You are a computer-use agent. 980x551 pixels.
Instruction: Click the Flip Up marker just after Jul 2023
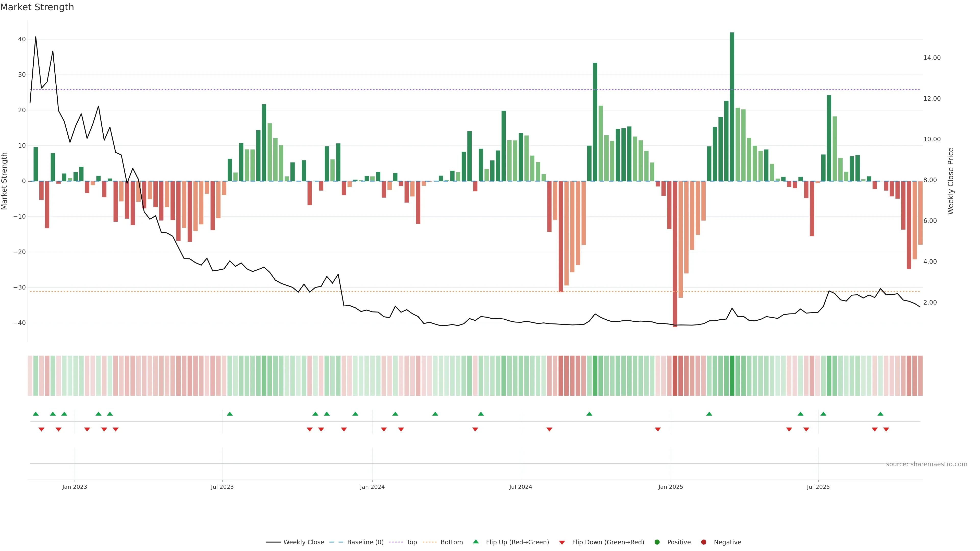[230, 414]
